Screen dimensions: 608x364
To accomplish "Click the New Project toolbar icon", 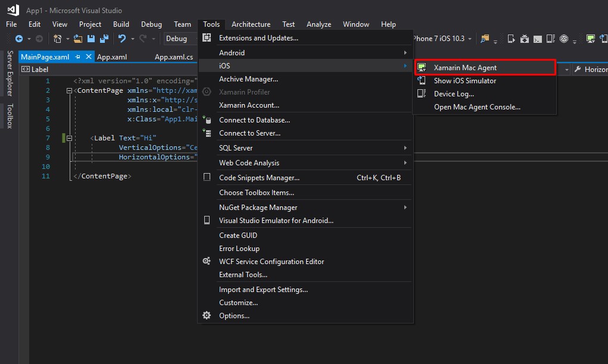I will [57, 38].
